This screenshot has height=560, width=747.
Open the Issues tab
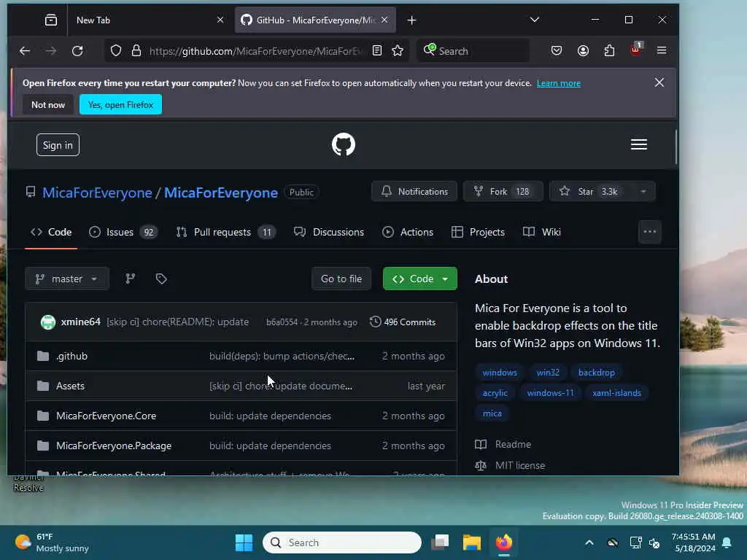coord(123,232)
